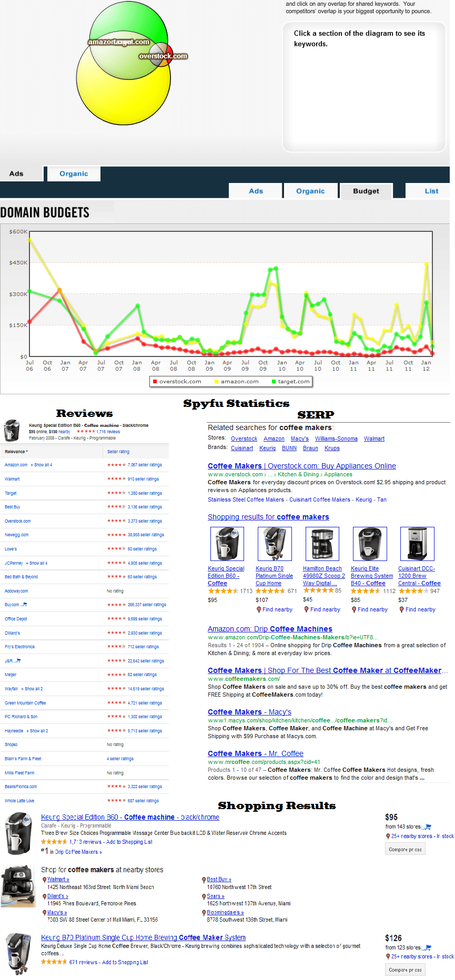This screenshot has width=455, height=980.
Task: Open the Relevance sort dropdown
Action: pyautogui.click(x=16, y=452)
